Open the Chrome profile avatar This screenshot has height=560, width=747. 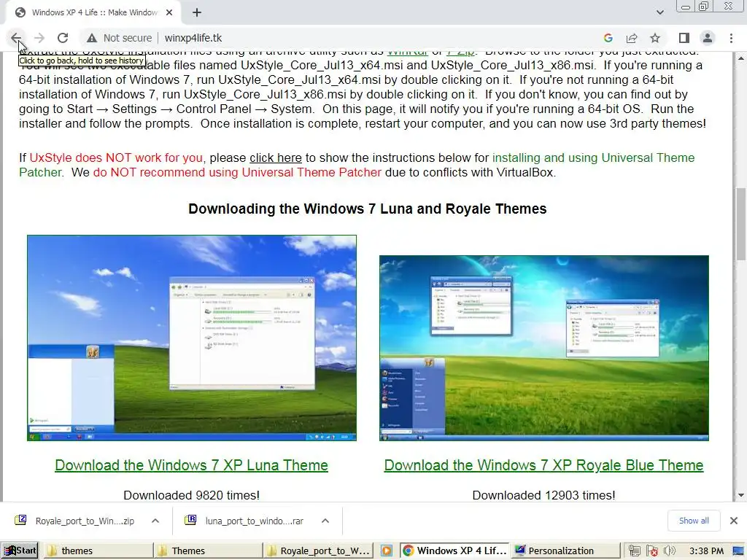coord(708,38)
